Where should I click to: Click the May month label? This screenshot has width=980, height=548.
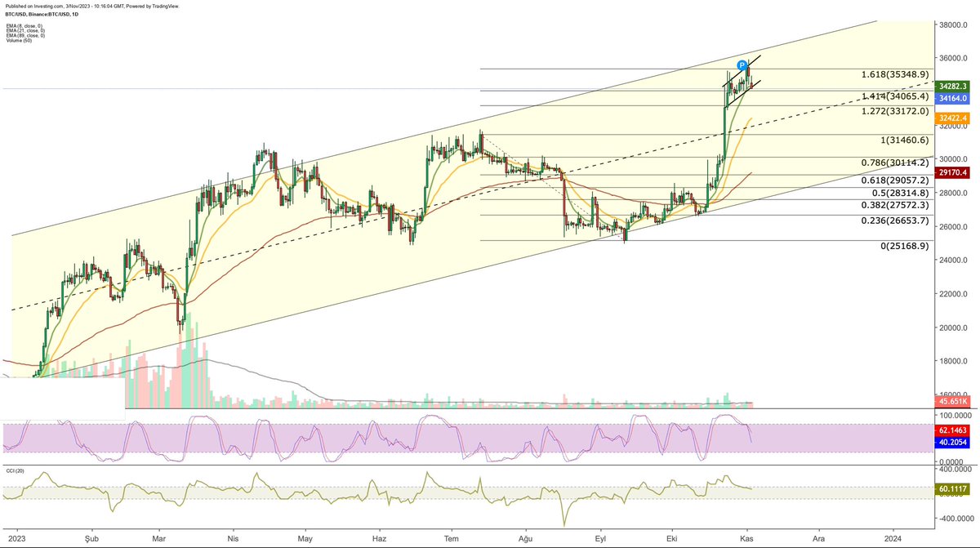[305, 539]
